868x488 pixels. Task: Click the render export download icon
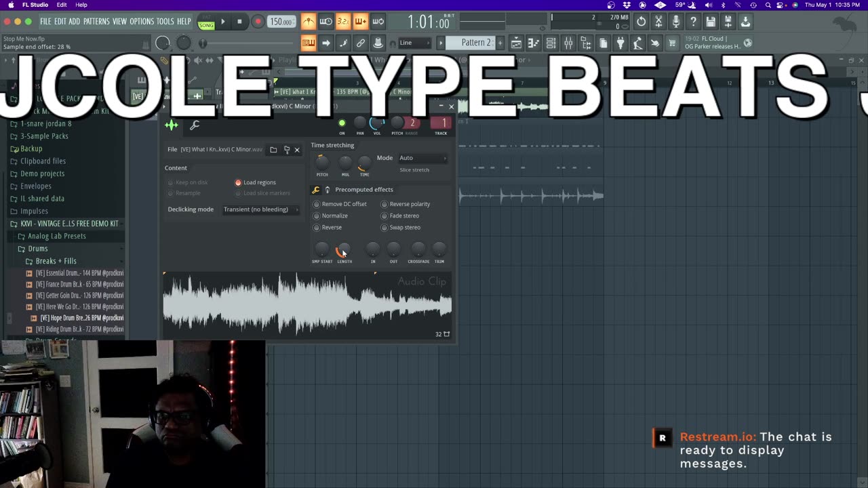745,22
